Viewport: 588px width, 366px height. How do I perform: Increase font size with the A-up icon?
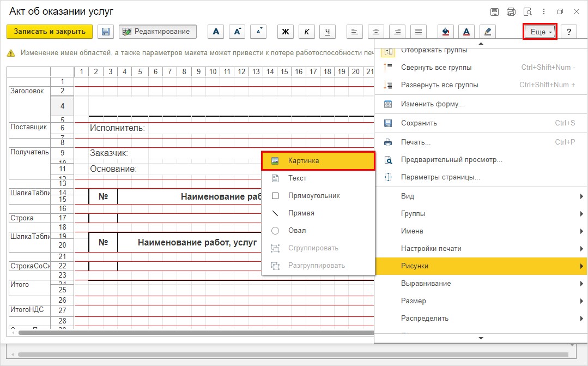click(x=237, y=32)
